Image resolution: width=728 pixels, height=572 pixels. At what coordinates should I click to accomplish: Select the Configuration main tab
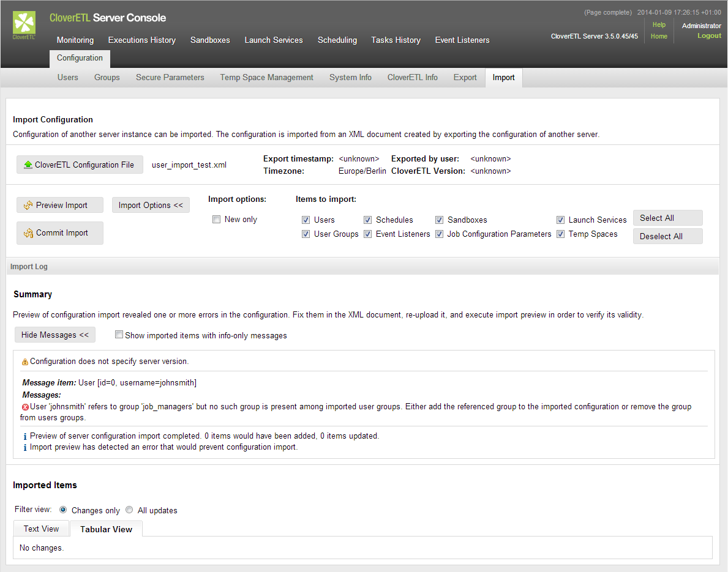(x=80, y=58)
